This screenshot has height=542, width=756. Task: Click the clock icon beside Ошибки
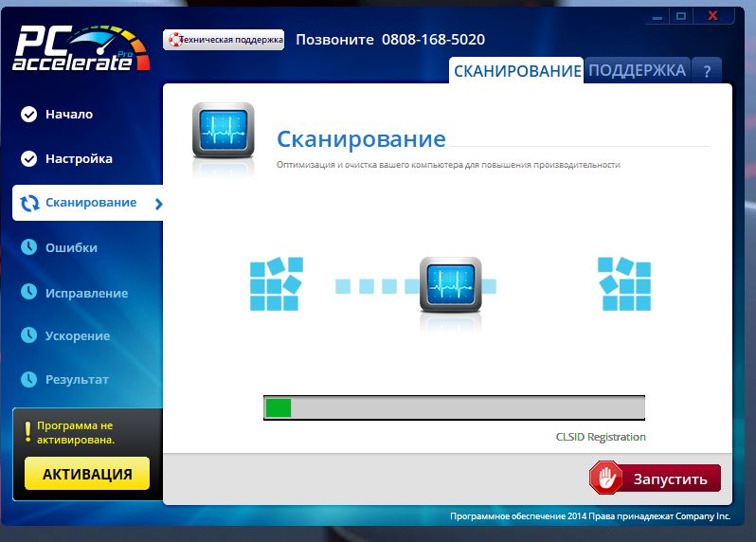(x=29, y=247)
